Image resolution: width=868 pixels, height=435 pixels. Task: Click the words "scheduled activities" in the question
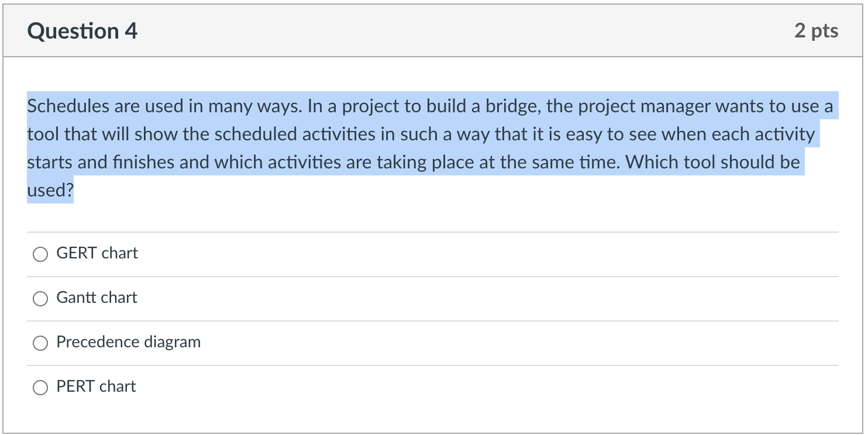(x=281, y=134)
